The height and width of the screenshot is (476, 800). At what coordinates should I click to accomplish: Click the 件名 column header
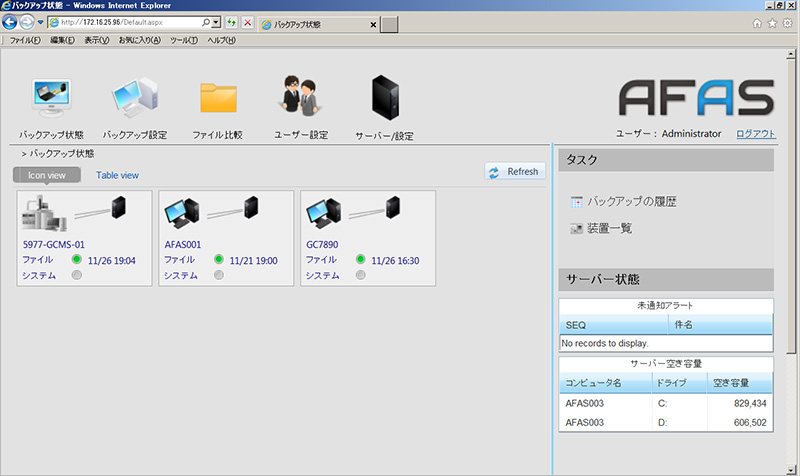click(x=721, y=325)
